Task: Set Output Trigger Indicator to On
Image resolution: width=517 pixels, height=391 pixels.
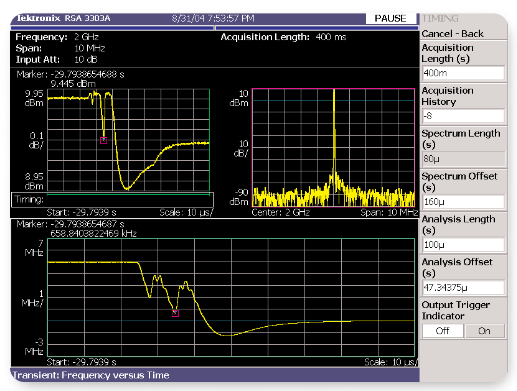Action: 485,331
